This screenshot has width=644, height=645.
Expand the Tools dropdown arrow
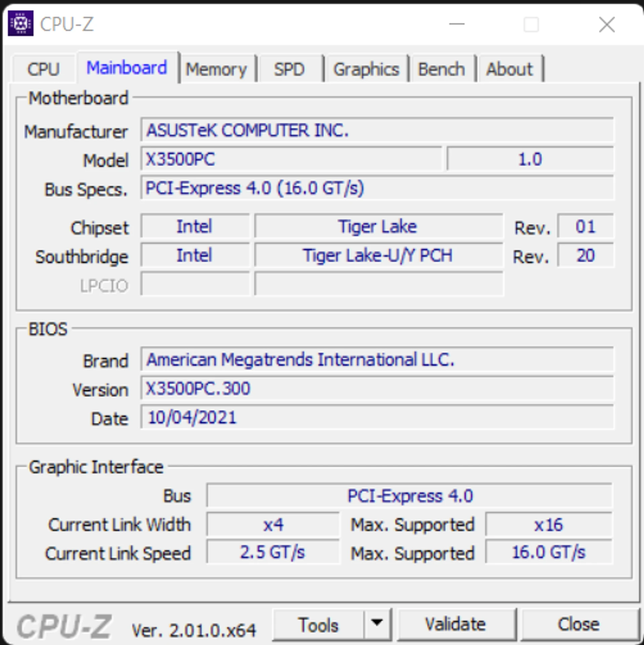pos(377,624)
